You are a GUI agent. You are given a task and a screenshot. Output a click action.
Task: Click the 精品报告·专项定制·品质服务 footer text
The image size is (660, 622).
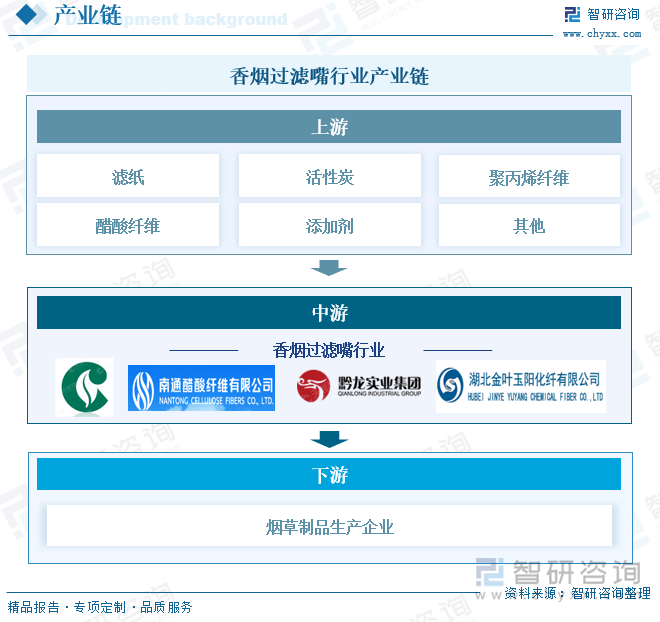(x=100, y=607)
